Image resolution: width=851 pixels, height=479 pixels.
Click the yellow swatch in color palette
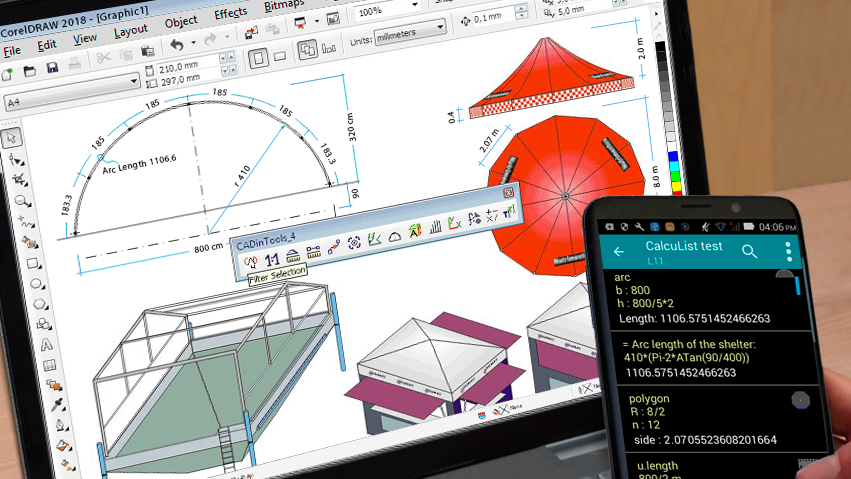676,188
